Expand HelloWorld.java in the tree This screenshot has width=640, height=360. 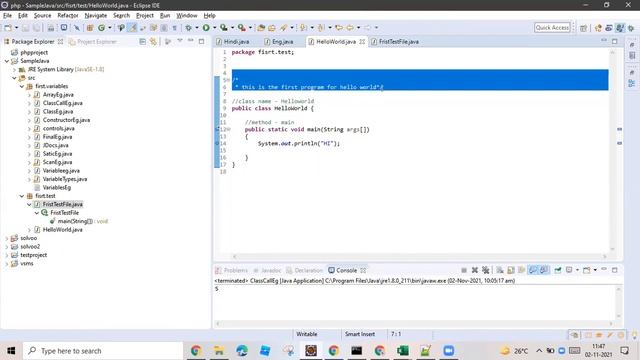click(29, 230)
